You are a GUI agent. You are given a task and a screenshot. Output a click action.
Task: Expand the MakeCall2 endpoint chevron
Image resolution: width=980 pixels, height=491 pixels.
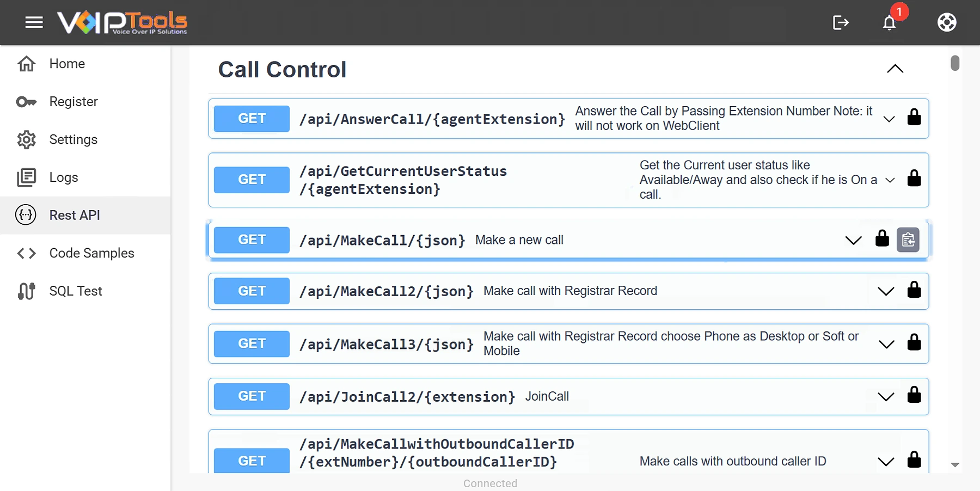(x=886, y=291)
